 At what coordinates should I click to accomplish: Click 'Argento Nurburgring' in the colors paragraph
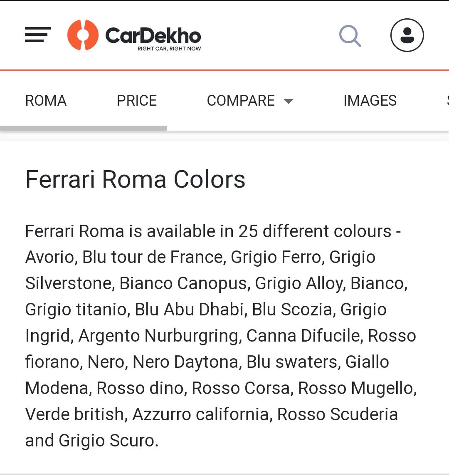(x=160, y=336)
